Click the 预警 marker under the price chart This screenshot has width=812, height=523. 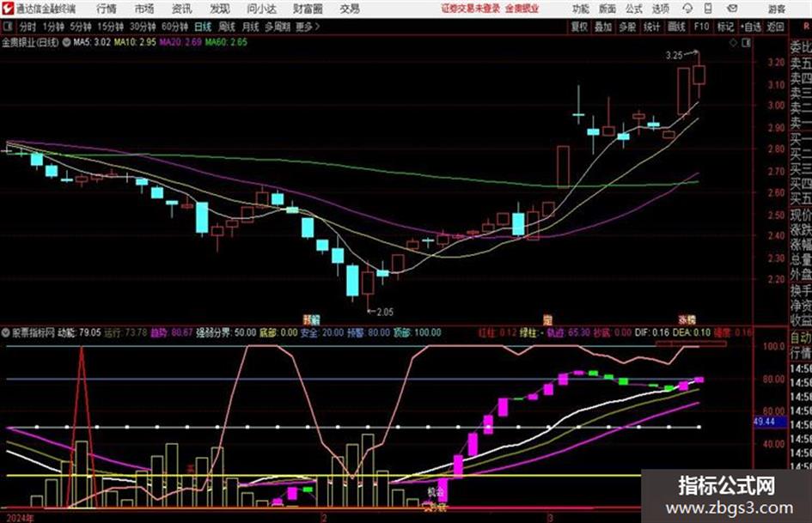point(311,319)
